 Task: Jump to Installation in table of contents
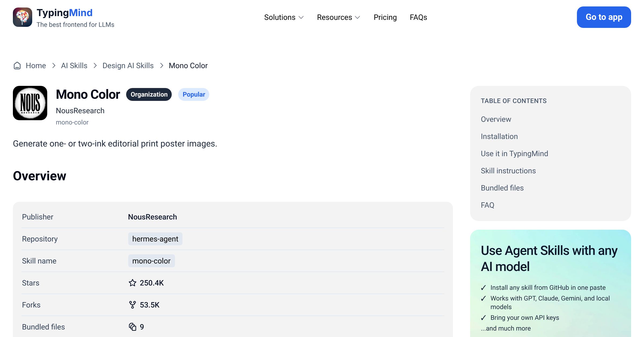click(x=499, y=137)
